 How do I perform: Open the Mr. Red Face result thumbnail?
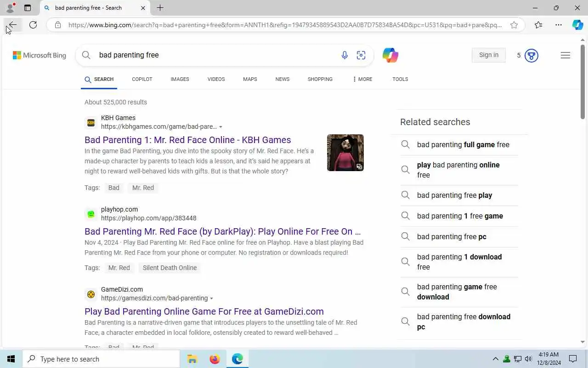click(x=345, y=153)
